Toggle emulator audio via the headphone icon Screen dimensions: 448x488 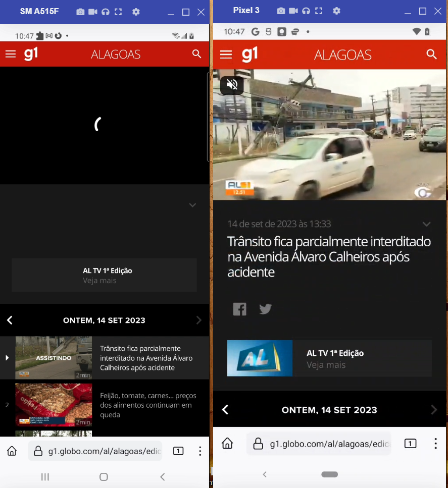[105, 12]
